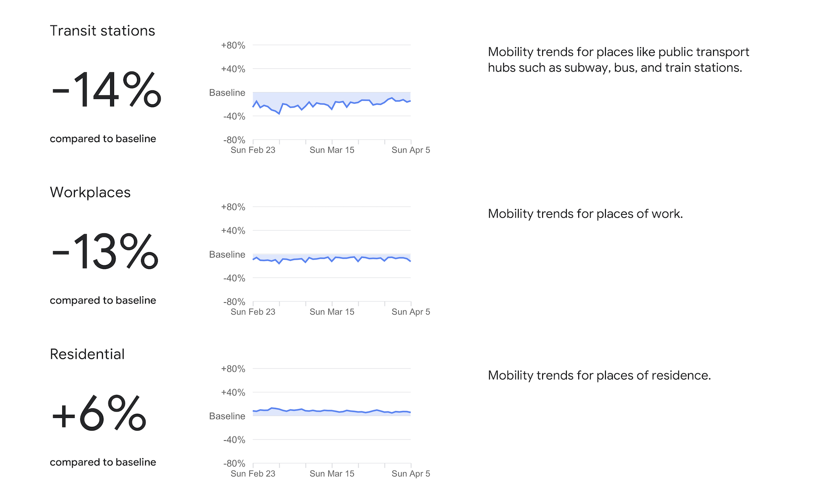The height and width of the screenshot is (504, 822).
Task: Click the places of work description text
Action: click(585, 214)
